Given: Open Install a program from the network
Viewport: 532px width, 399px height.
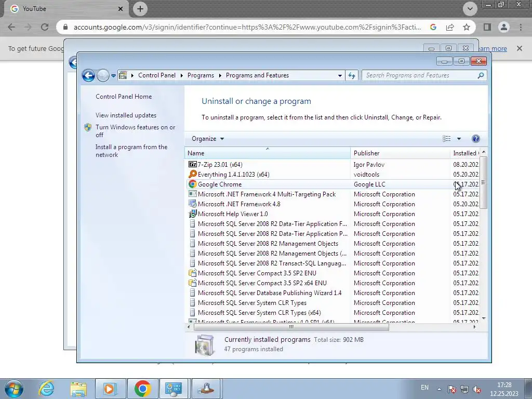Looking at the screenshot, I should click(x=131, y=151).
